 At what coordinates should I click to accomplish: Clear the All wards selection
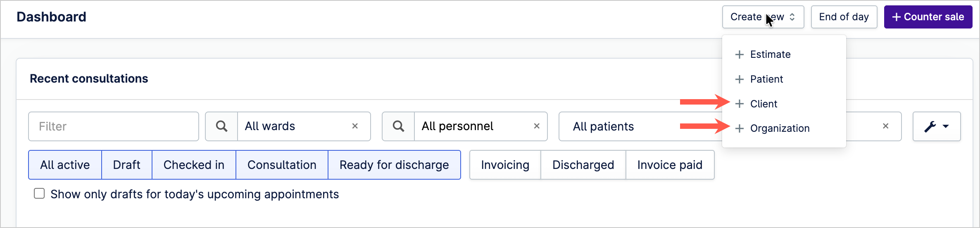(x=355, y=126)
